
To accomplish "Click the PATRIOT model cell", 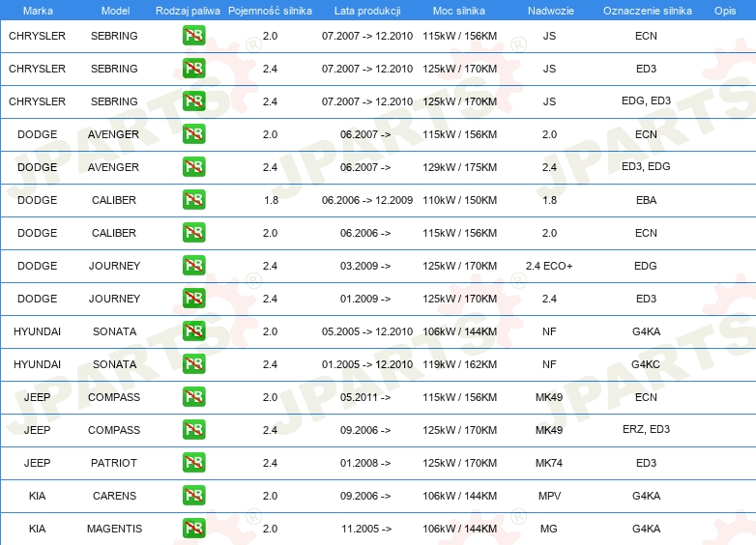I will [114, 463].
